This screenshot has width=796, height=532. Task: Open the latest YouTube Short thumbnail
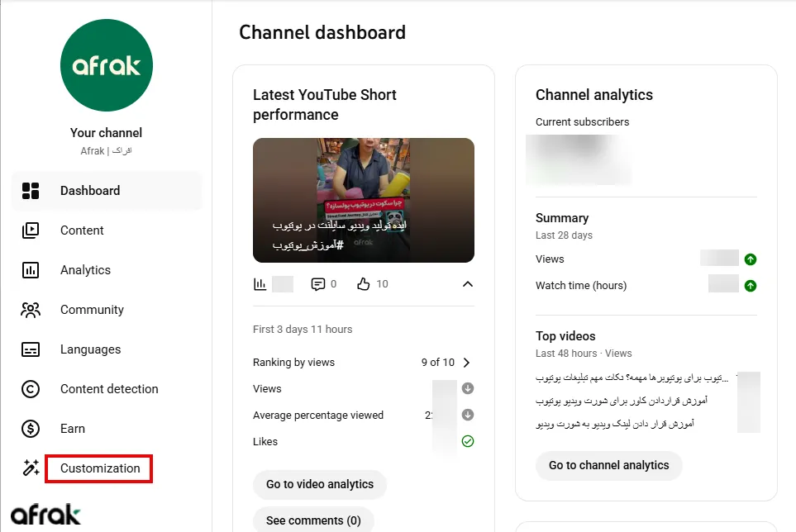[363, 200]
